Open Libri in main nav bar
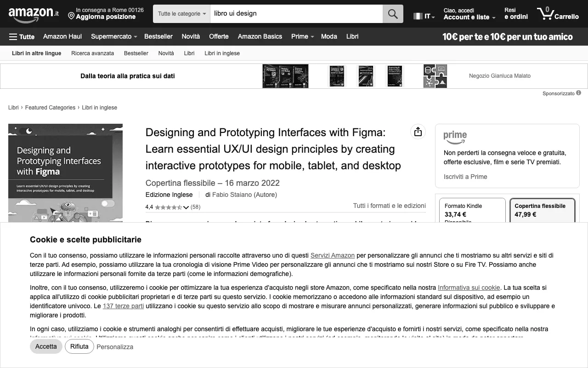Viewport: 588px width, 368px height. coord(352,36)
